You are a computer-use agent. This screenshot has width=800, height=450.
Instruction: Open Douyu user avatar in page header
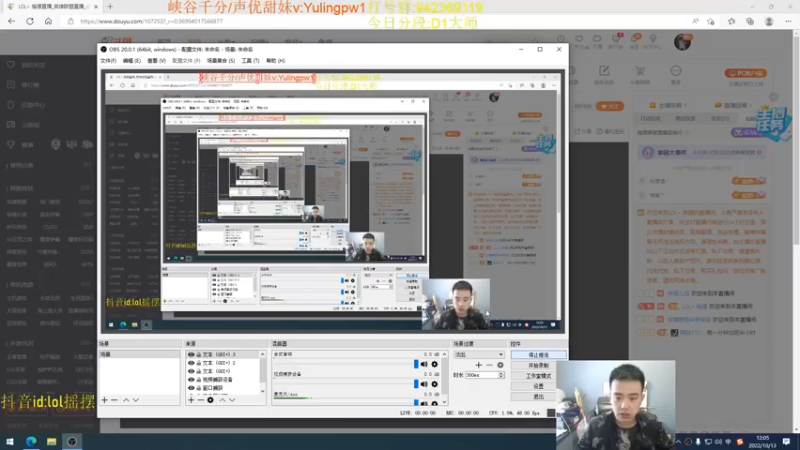click(682, 42)
